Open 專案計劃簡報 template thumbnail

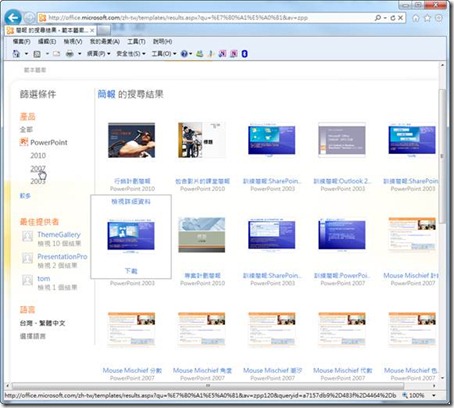(202, 235)
